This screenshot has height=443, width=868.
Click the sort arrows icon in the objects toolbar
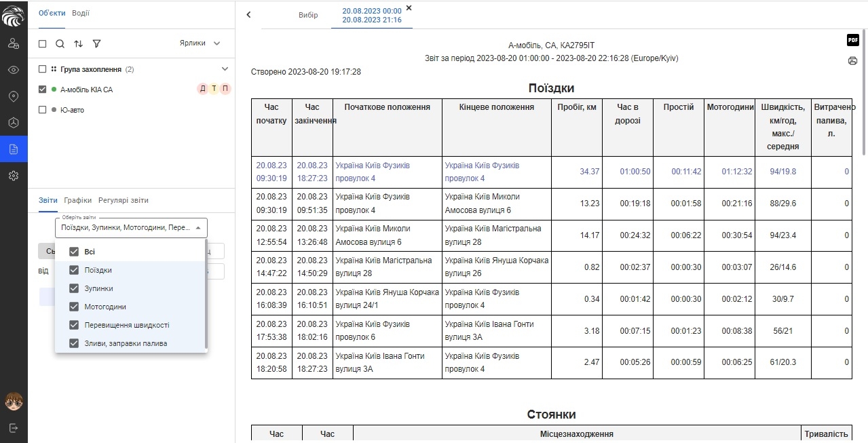tap(79, 43)
